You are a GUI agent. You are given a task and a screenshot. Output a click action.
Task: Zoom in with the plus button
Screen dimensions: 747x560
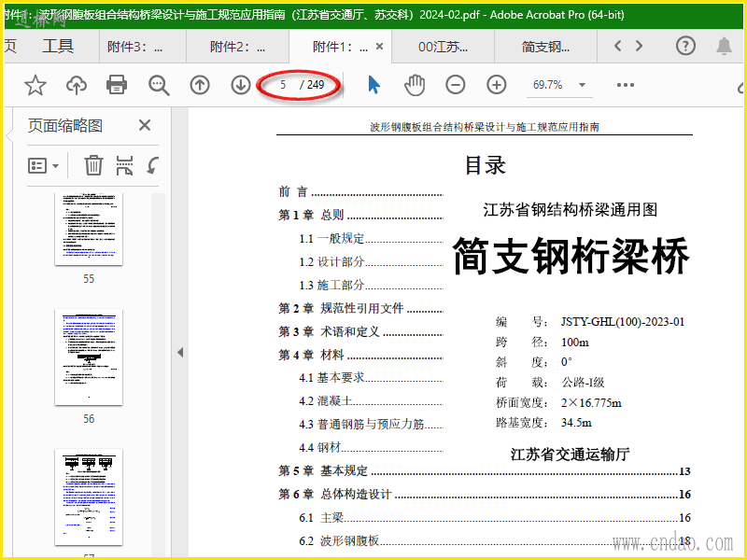(497, 85)
